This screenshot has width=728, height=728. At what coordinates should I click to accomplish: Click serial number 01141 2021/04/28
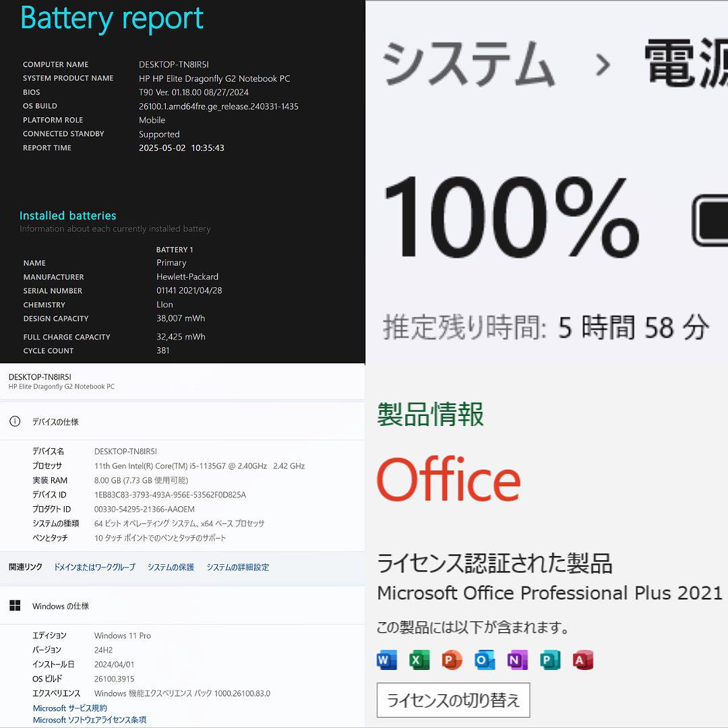(189, 290)
